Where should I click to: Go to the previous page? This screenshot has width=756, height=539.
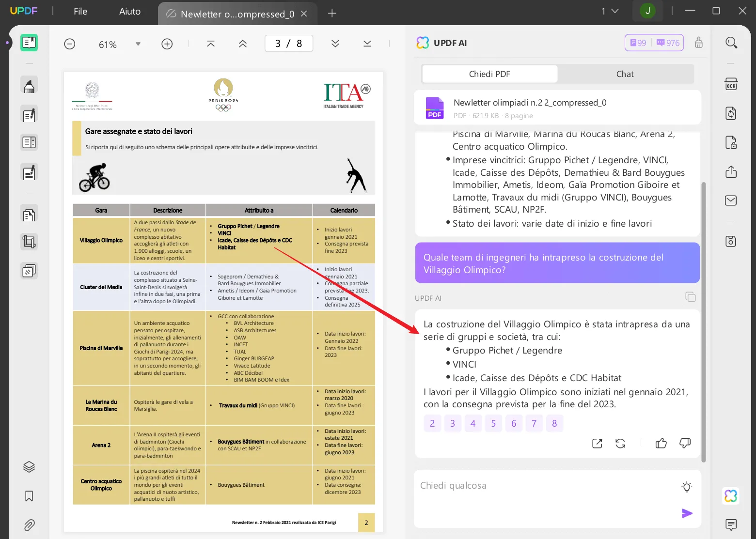pos(243,44)
